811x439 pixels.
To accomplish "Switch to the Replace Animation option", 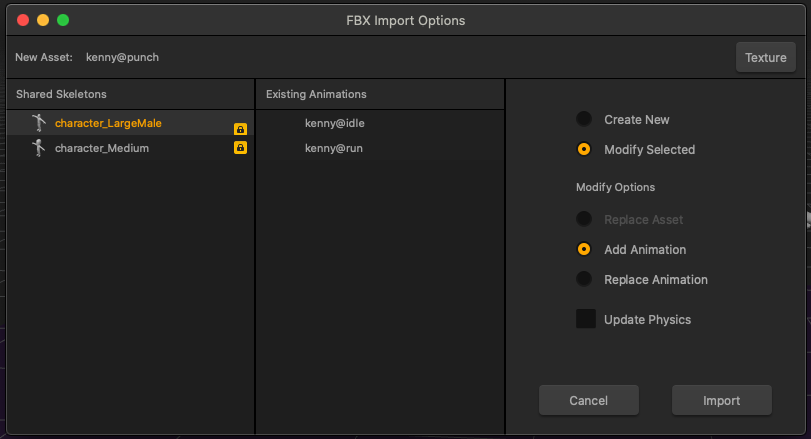I will [584, 279].
